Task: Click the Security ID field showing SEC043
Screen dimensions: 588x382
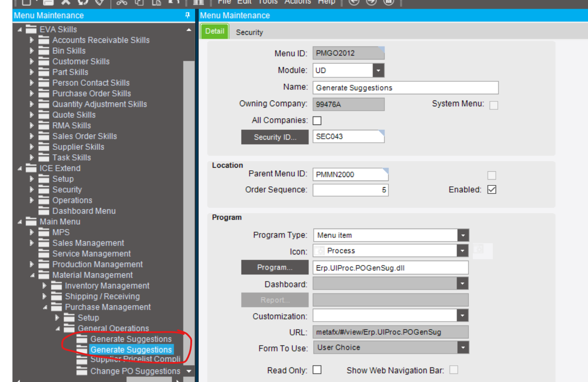Action: 348,137
